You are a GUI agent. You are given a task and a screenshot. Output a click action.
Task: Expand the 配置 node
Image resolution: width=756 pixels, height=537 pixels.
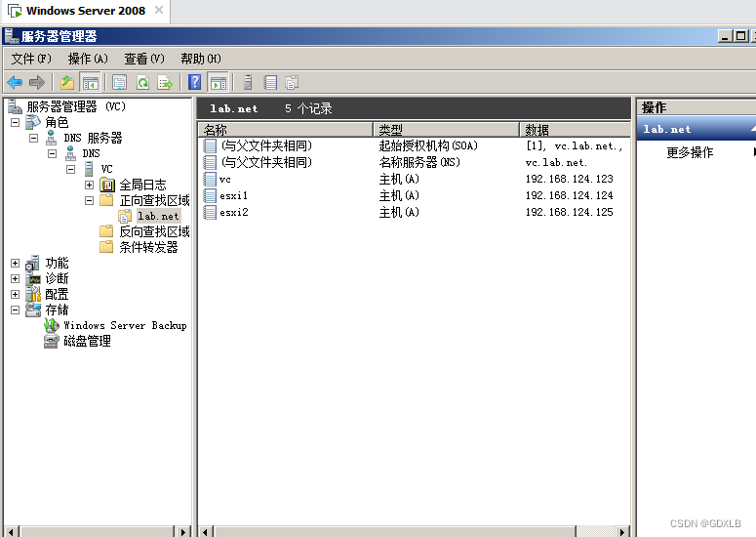click(x=15, y=294)
